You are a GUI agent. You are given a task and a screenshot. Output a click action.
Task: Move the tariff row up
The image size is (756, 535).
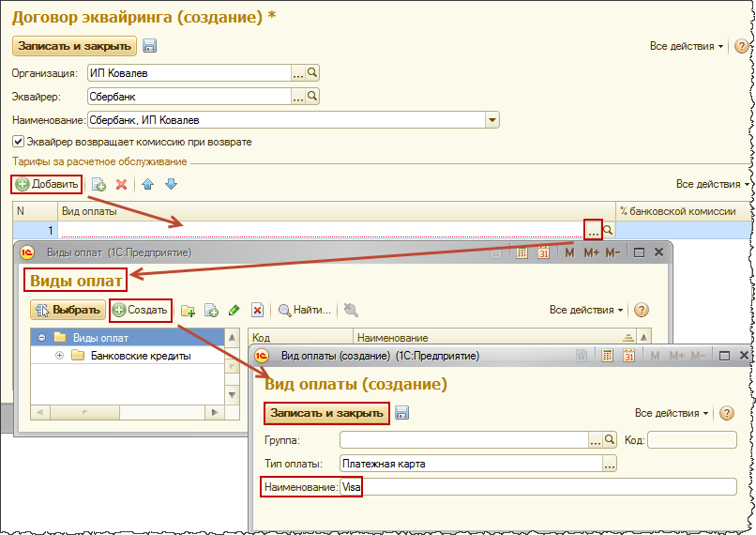[x=148, y=184]
